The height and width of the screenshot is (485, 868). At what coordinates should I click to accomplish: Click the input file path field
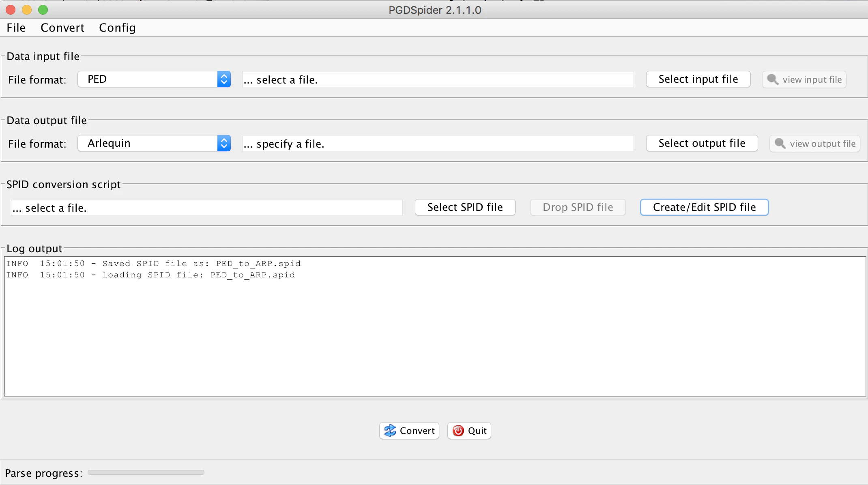pyautogui.click(x=438, y=79)
